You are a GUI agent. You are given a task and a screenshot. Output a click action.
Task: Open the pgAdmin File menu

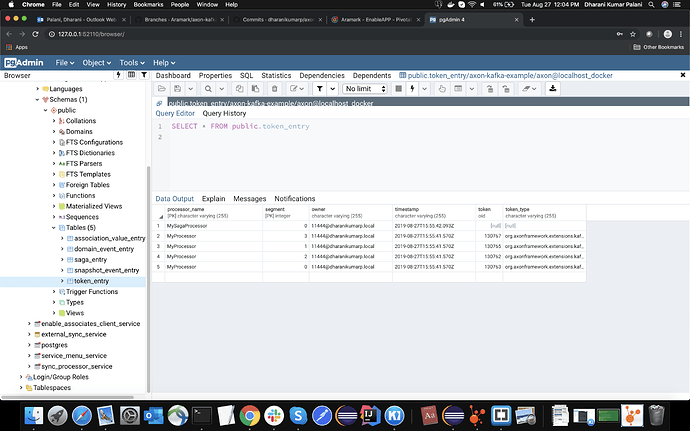(x=65, y=63)
